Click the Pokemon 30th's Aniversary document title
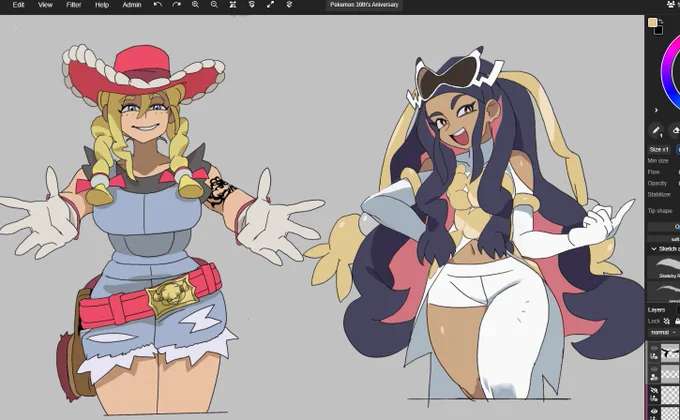The image size is (680, 420). coord(364,5)
